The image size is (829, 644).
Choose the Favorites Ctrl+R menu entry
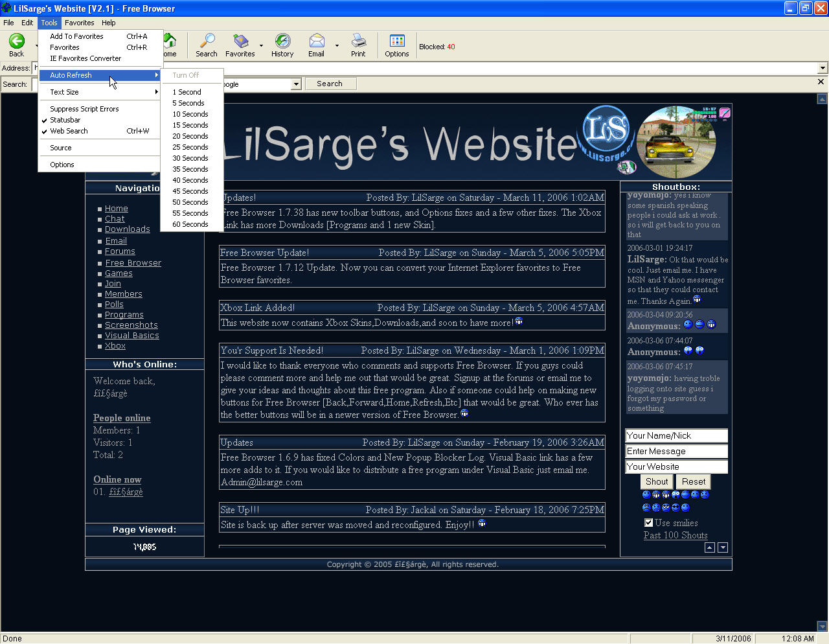pos(100,47)
